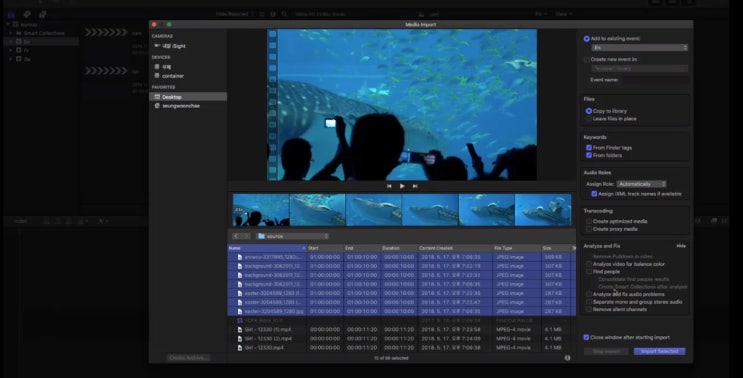Click the Stop Import button
This screenshot has width=743, height=378.
(x=606, y=351)
